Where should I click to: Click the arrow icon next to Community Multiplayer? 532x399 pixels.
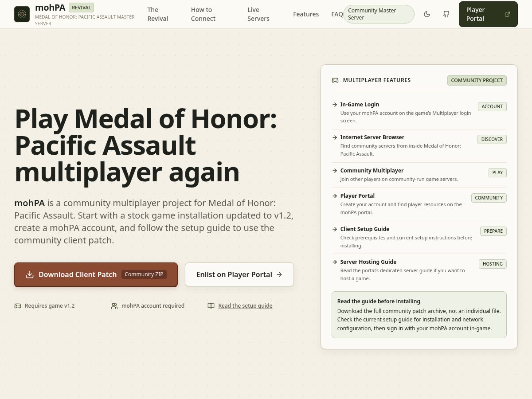(x=335, y=171)
